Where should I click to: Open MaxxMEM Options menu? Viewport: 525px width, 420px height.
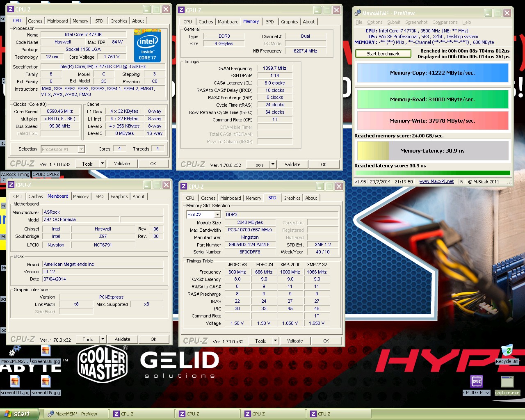point(374,22)
